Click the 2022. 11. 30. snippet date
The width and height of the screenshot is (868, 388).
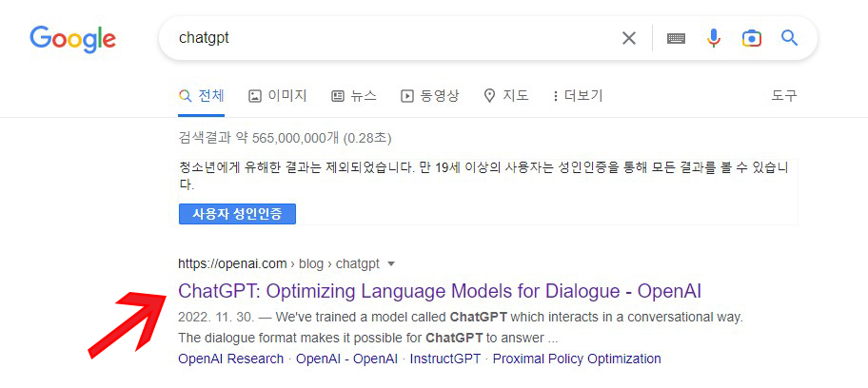[x=216, y=319]
